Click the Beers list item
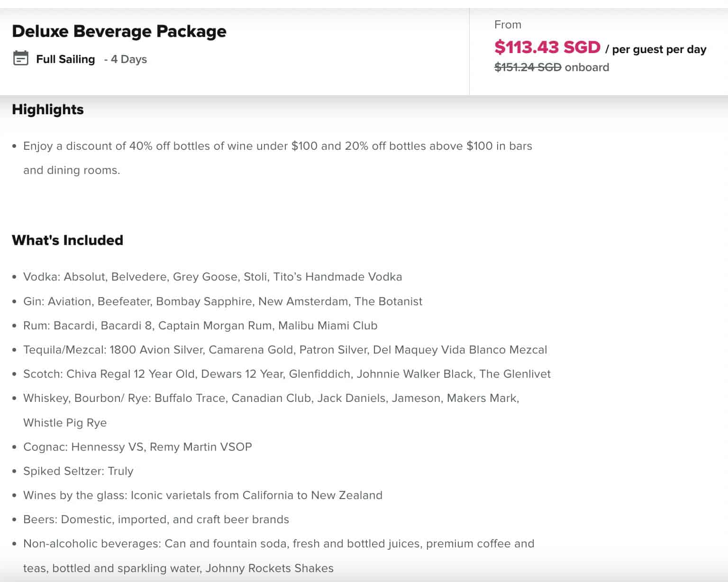The image size is (728, 582). point(156,519)
